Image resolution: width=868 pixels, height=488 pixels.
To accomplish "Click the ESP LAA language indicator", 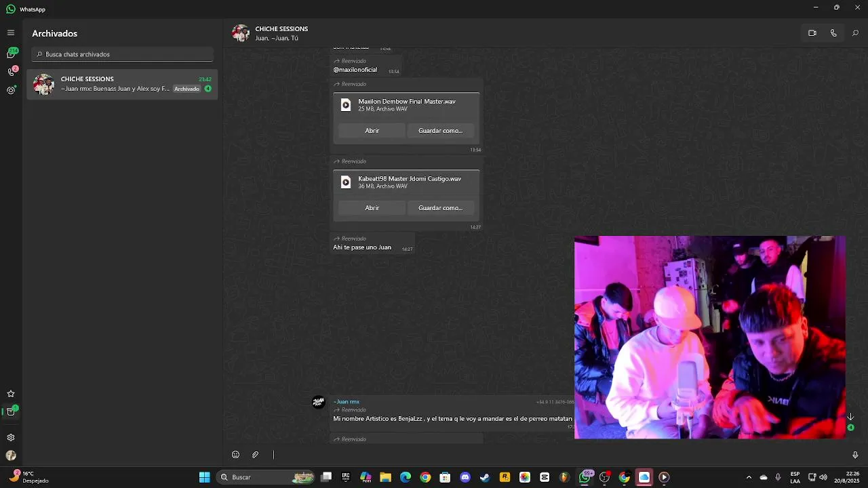I will coord(795,478).
